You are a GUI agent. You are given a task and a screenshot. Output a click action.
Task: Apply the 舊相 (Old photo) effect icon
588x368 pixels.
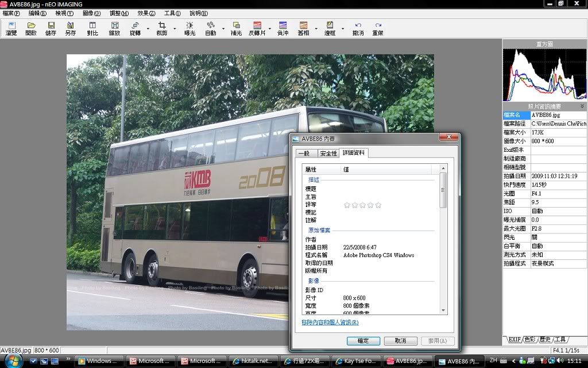(303, 29)
